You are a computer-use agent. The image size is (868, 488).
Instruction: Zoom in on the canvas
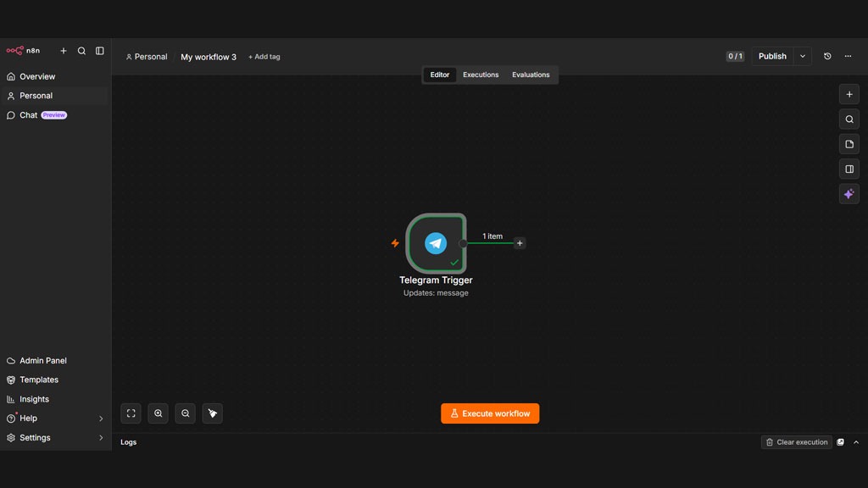159,413
